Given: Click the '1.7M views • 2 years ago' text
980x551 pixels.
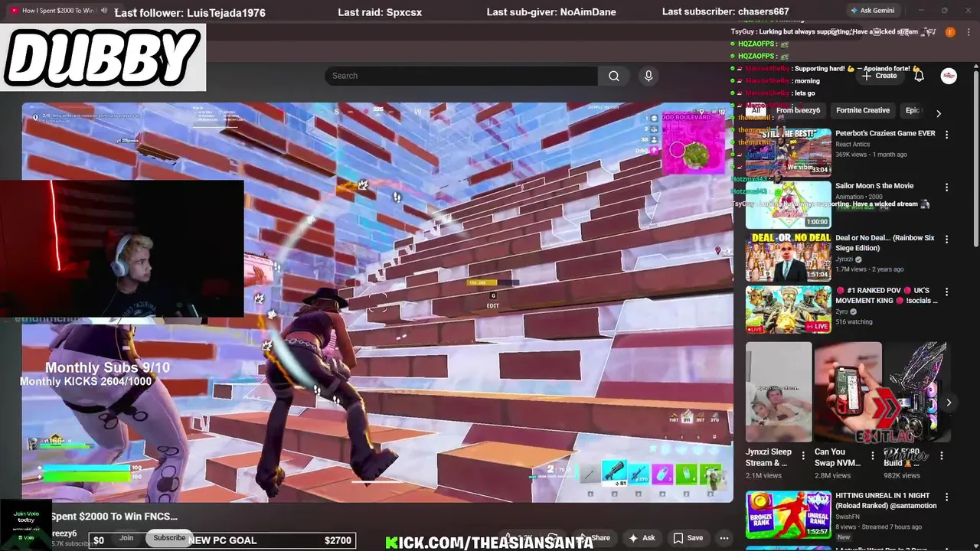Looking at the screenshot, I should 869,269.
